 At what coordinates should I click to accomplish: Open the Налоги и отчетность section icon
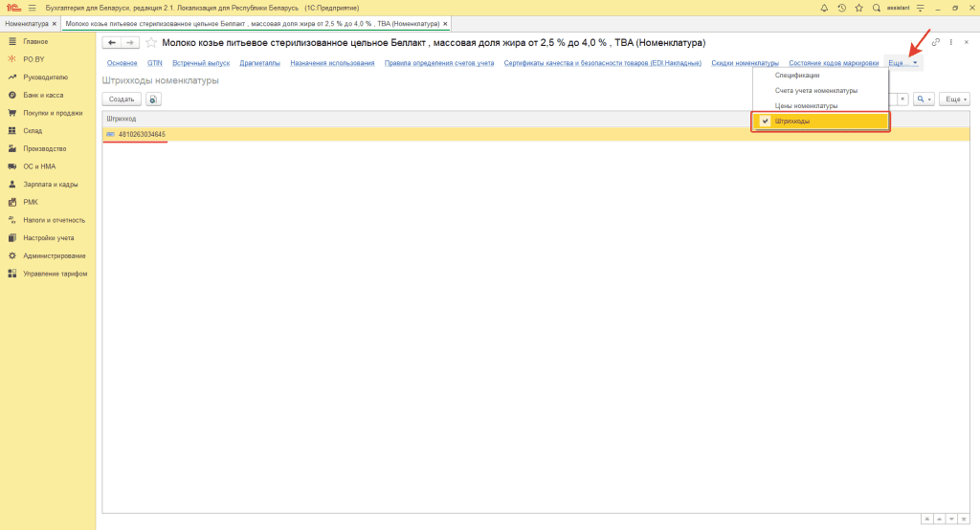[x=11, y=220]
